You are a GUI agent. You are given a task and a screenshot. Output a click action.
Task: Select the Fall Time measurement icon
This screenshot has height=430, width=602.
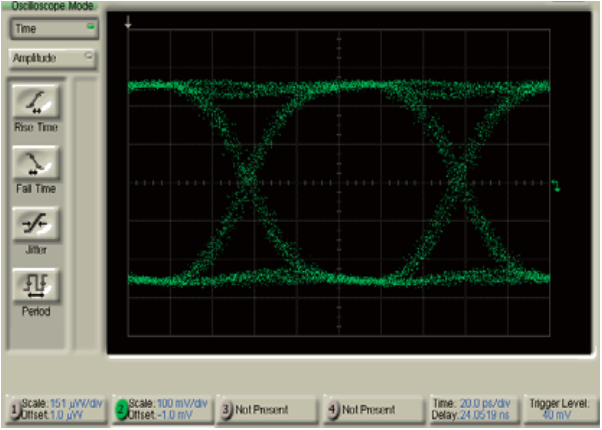tap(36, 163)
